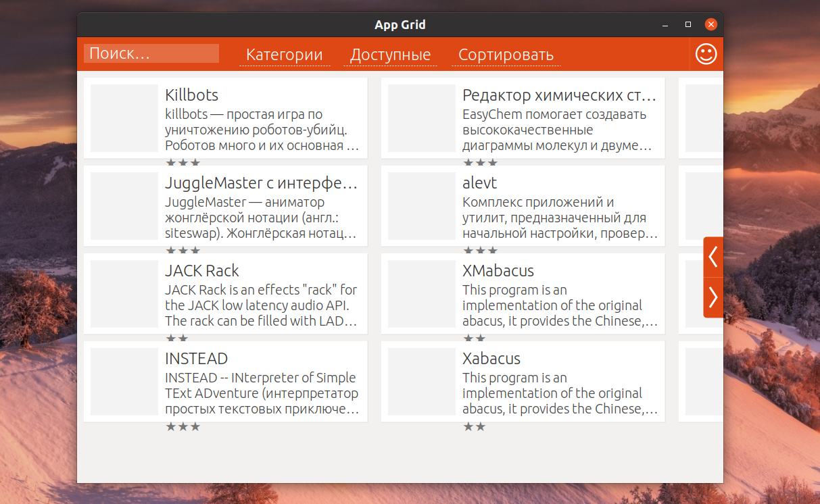The image size is (820, 504).
Task: Click JuggleMaster description about жонглёрской нотации
Action: point(262,218)
